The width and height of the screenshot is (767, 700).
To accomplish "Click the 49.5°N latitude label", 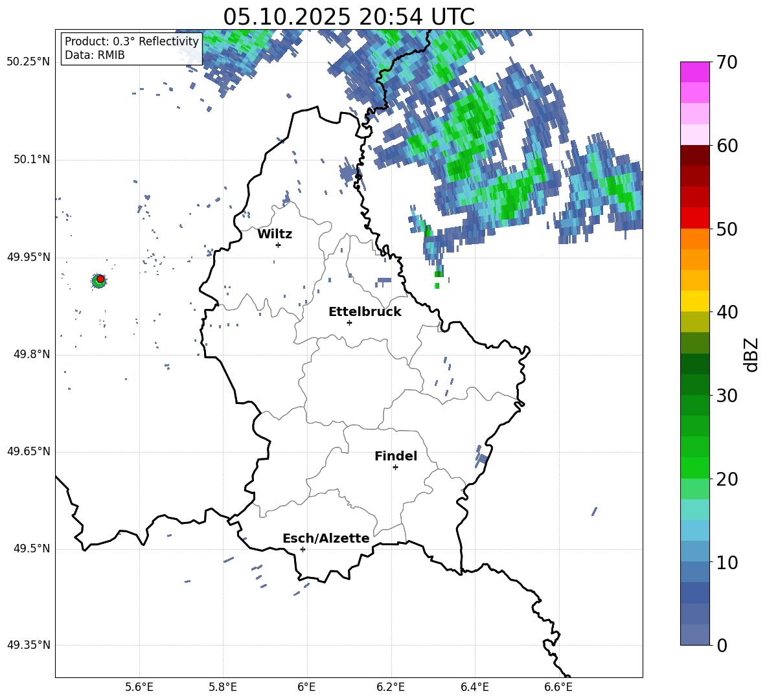I will (31, 548).
